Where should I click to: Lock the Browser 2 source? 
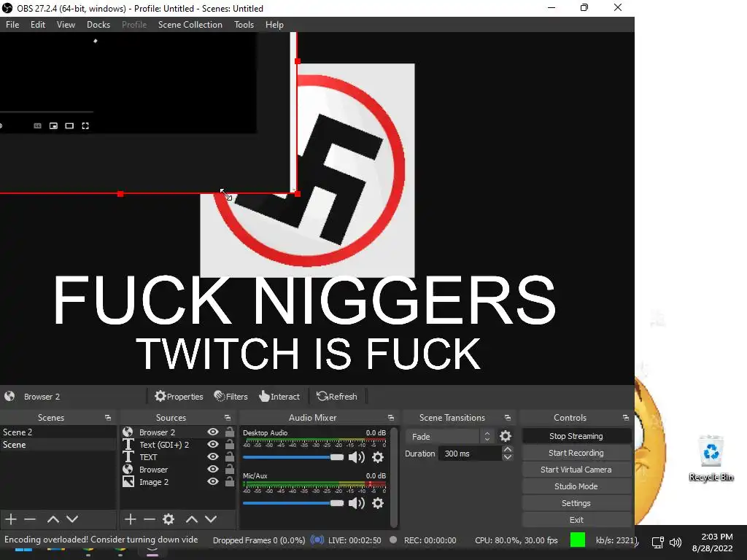point(230,432)
